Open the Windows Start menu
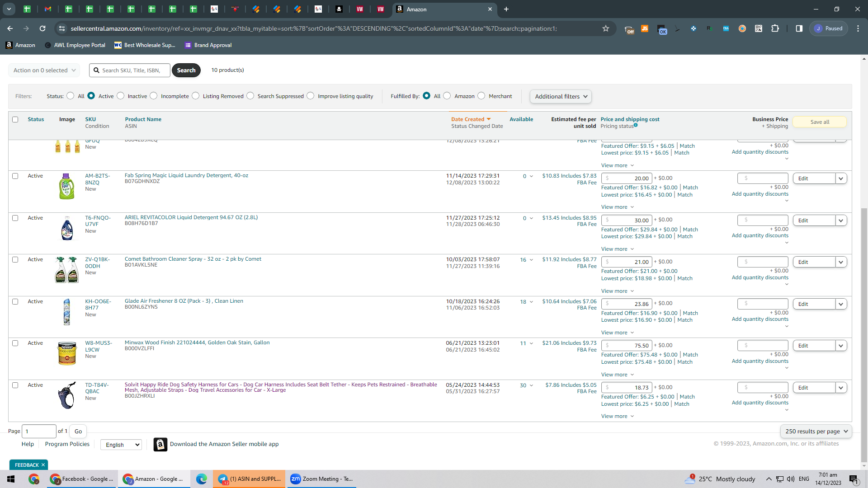Screen dimensions: 868x488 (11, 479)
